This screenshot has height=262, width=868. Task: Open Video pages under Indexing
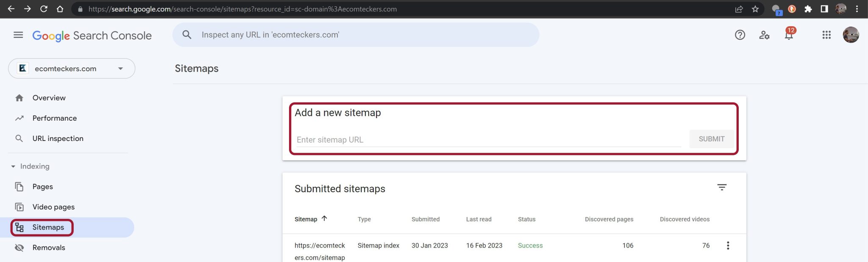coord(53,207)
